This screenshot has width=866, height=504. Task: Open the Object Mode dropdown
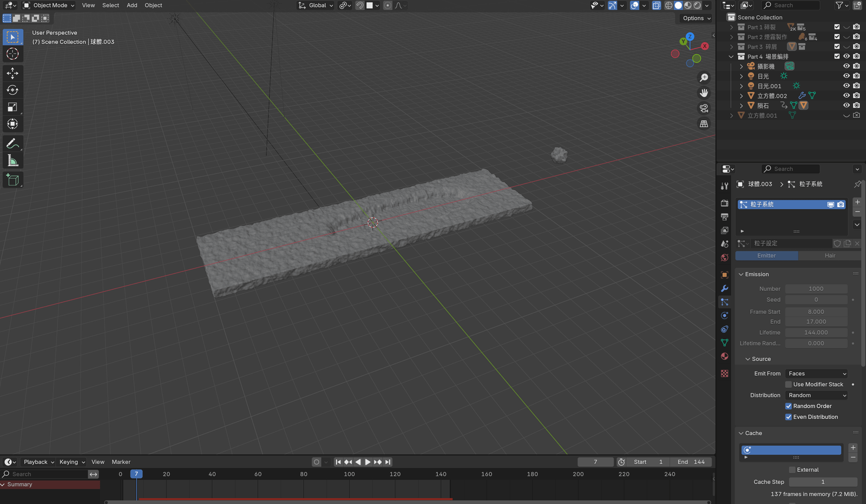[49, 5]
